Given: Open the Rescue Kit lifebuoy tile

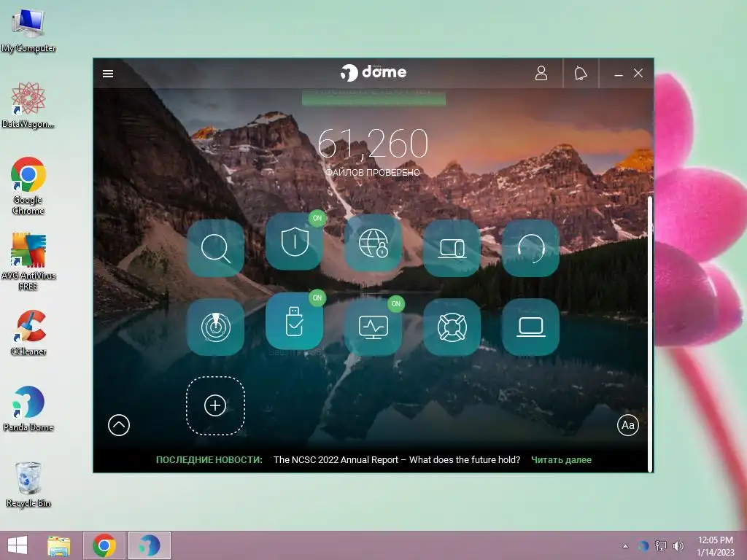Looking at the screenshot, I should [x=452, y=327].
